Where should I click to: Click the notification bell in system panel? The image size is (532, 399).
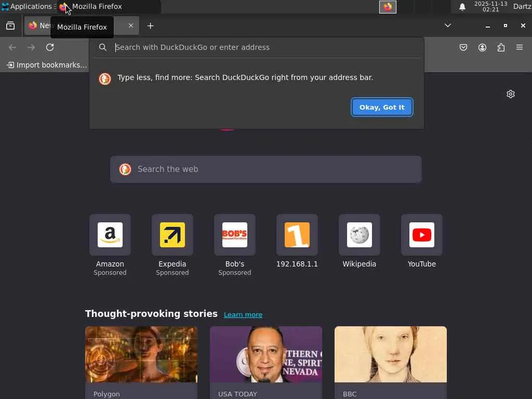pos(462,7)
